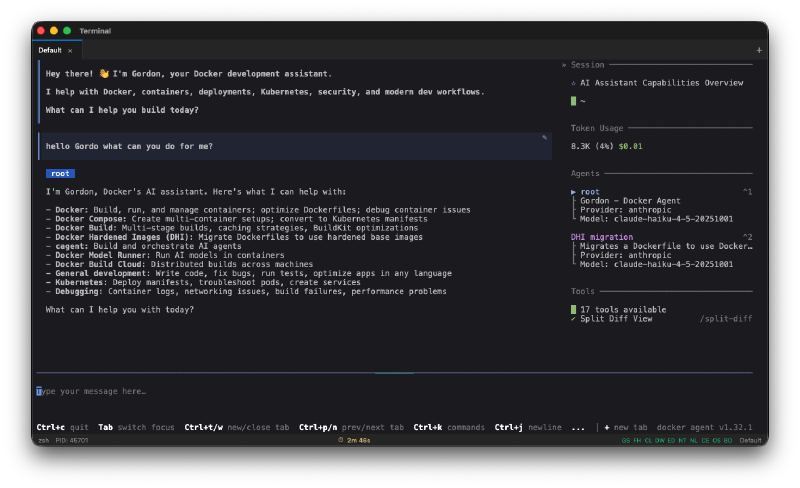This screenshot has width=800, height=488.
Task: Click the Kubernetes capabilities line
Action: click(x=203, y=282)
